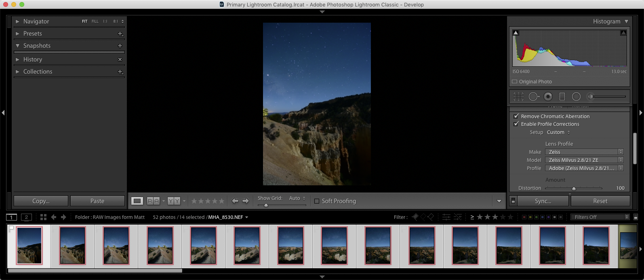Collapse the Histogram panel
The image size is (644, 280).
point(626,21)
